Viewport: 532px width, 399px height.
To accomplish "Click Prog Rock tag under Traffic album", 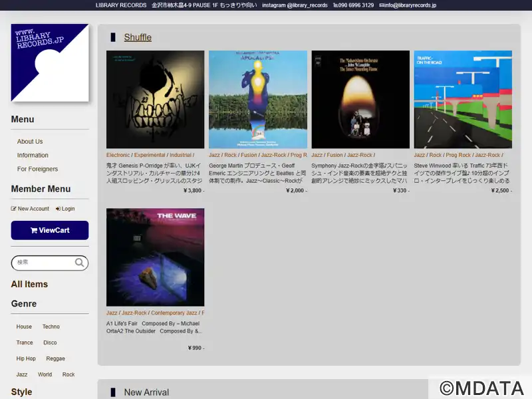I will click(458, 155).
